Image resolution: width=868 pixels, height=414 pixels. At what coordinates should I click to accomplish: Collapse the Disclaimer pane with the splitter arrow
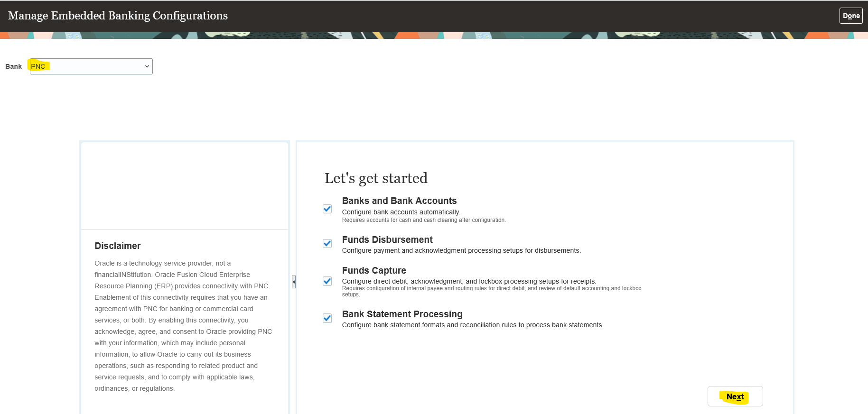[x=294, y=282]
